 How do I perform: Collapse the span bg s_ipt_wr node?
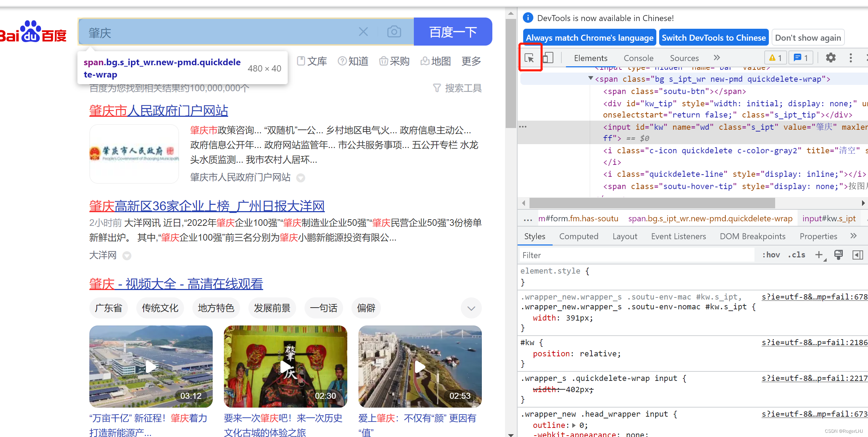[590, 78]
